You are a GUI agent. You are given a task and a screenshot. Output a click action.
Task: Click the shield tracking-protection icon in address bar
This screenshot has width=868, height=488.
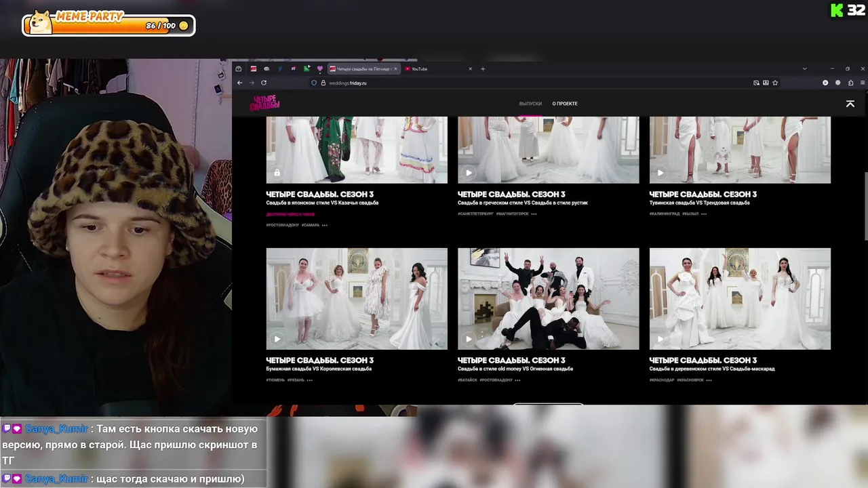point(314,83)
